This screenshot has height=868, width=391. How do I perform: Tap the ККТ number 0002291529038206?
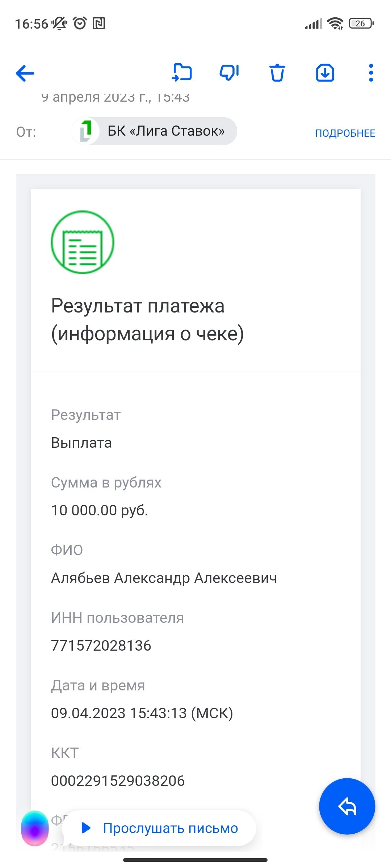coord(118,781)
